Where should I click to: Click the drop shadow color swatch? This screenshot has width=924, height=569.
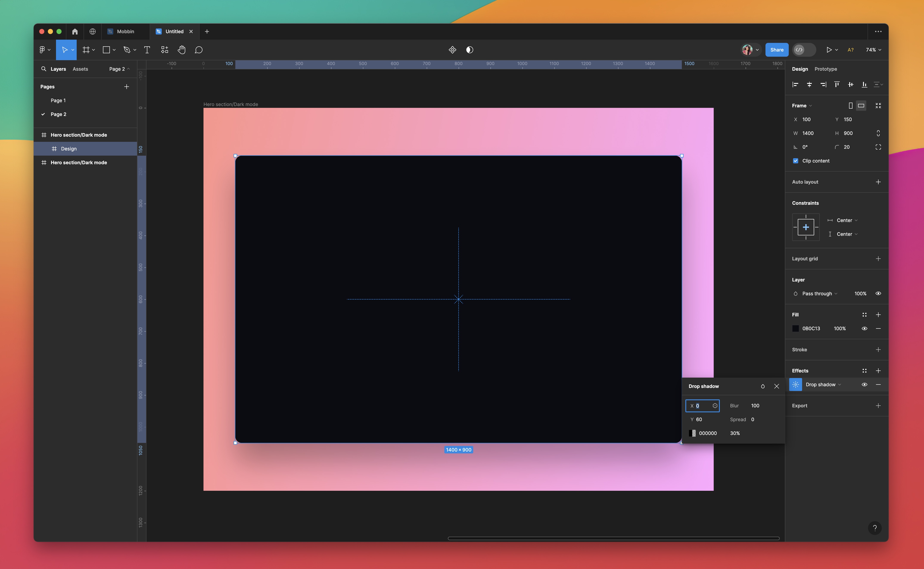click(x=693, y=433)
